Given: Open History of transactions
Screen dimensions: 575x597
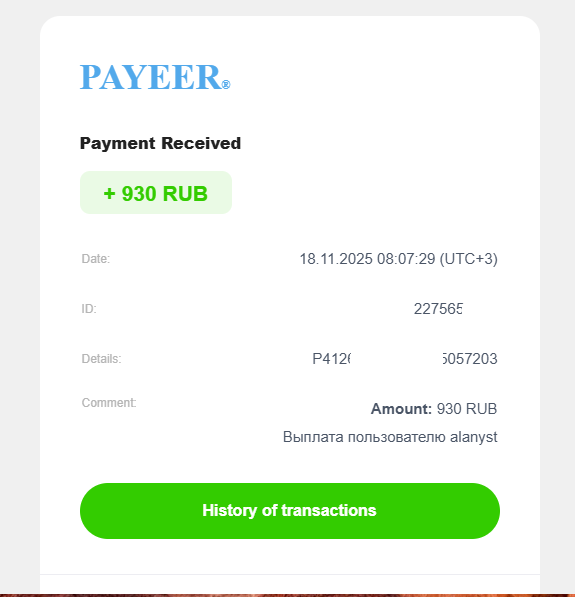Looking at the screenshot, I should (x=290, y=511).
